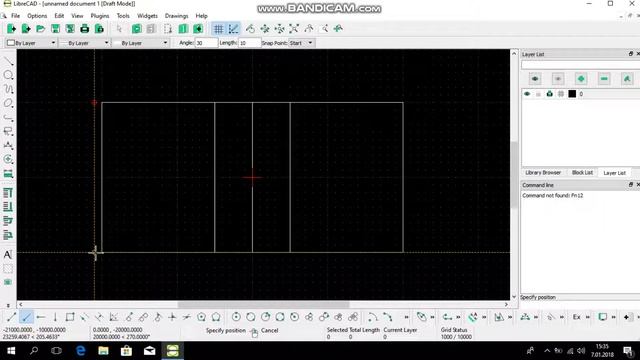
Task: Select the Horizontal line tool
Action: pos(40,317)
